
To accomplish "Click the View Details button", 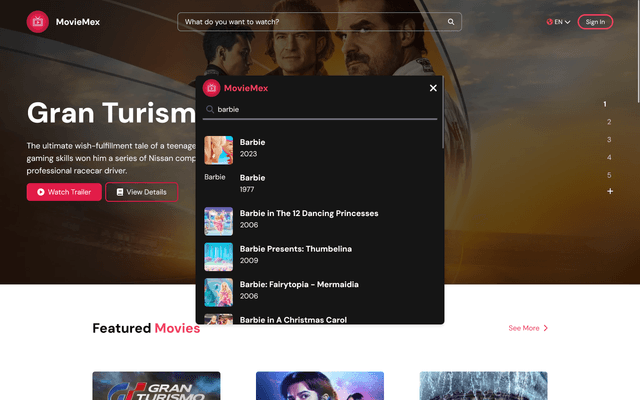I will coord(142,192).
